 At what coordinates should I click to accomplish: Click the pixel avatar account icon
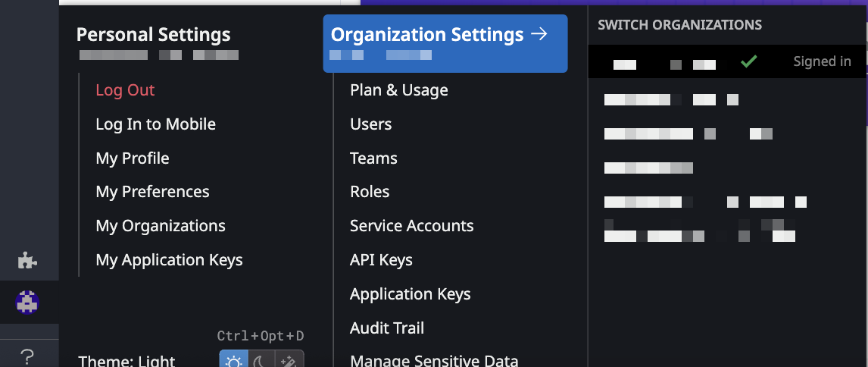coord(27,302)
